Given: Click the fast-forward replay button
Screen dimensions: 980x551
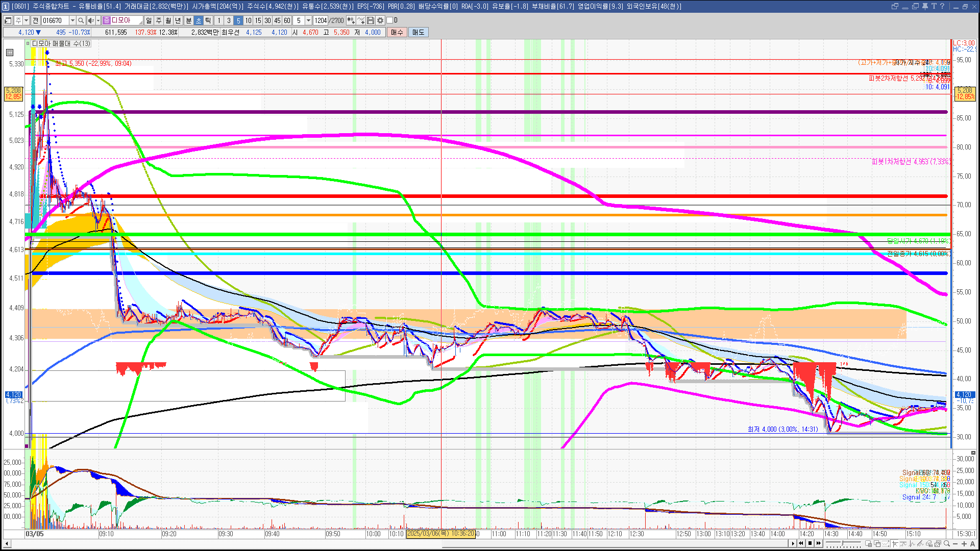Looking at the screenshot, I should [x=819, y=543].
